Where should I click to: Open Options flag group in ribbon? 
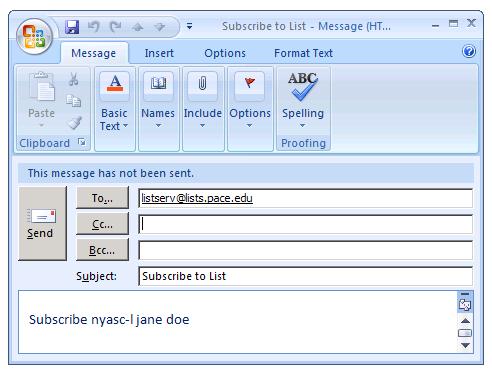point(250,108)
